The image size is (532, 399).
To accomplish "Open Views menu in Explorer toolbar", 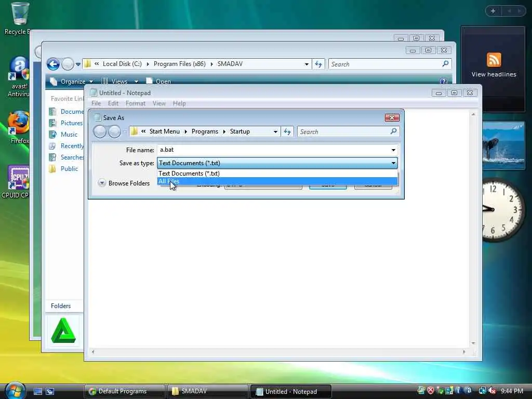I will click(x=119, y=82).
